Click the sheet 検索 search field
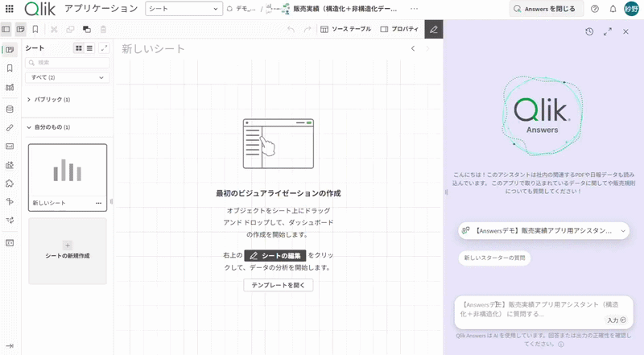The image size is (644, 355). click(x=68, y=63)
